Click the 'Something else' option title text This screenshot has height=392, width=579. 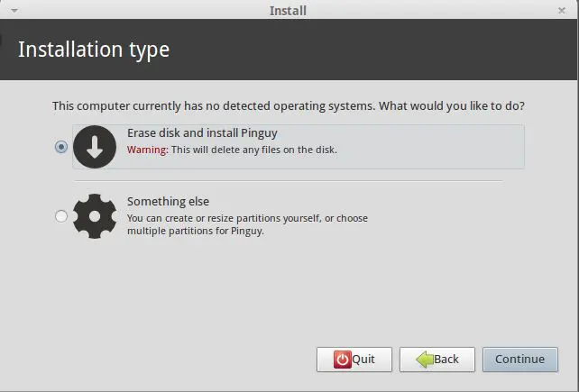(168, 202)
